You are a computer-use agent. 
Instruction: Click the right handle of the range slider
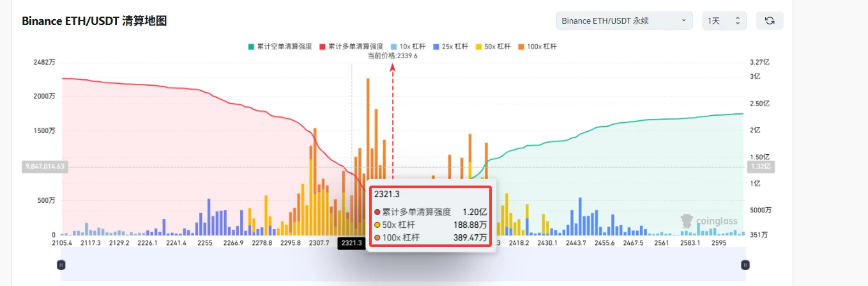[x=745, y=264]
